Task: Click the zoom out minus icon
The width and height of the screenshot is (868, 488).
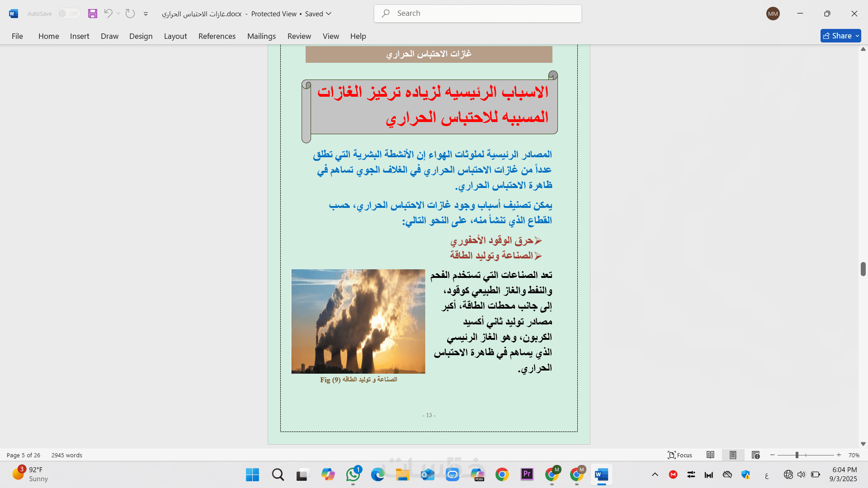Action: click(773, 455)
